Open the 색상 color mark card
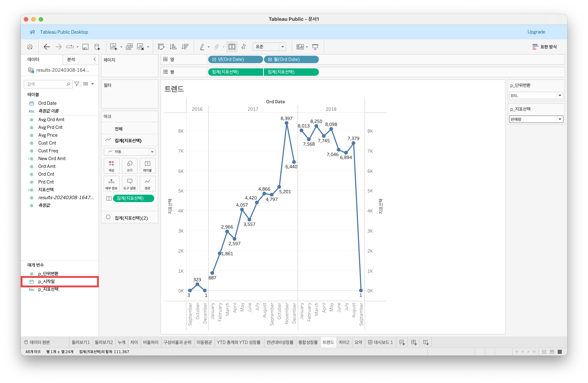The width and height of the screenshot is (588, 383). click(x=112, y=166)
